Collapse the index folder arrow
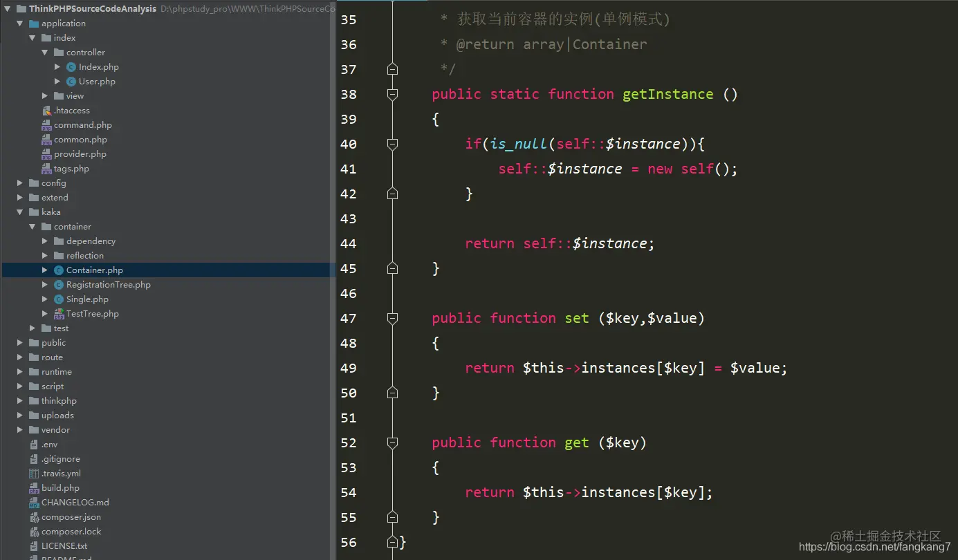The width and height of the screenshot is (958, 560). click(x=33, y=38)
